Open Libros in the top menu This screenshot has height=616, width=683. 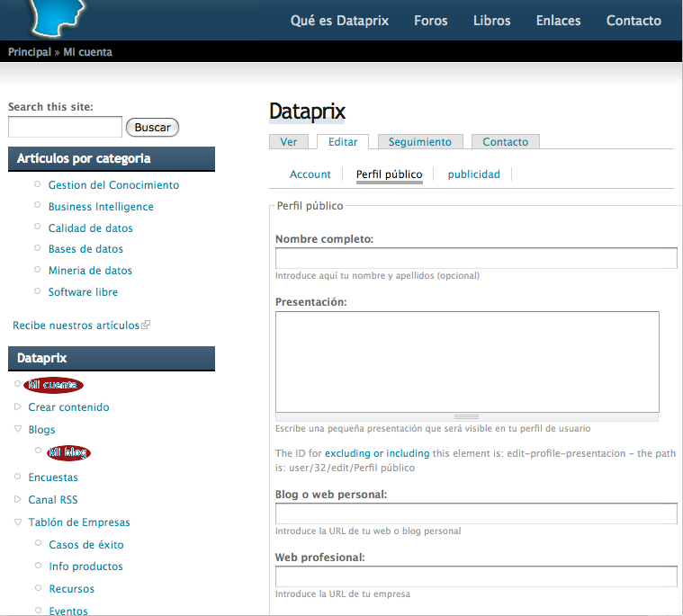point(491,21)
